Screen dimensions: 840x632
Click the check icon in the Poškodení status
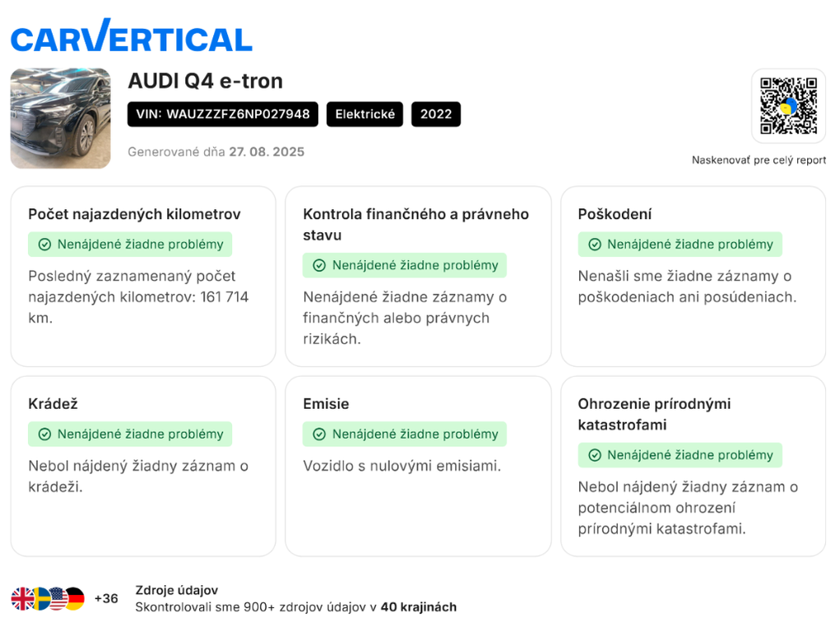point(595,244)
